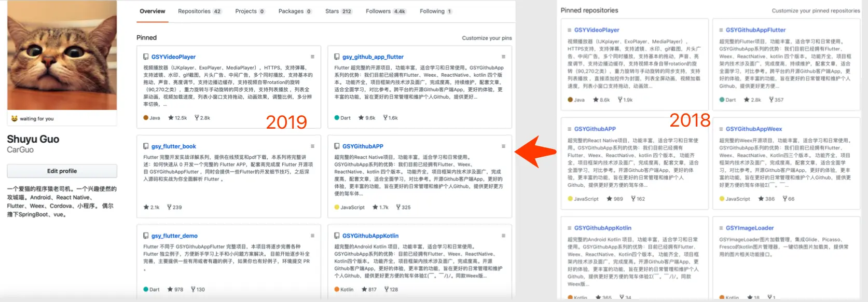Screen dimensions: 868x302
Task: Click fork icon next to 325
Action: (398, 207)
